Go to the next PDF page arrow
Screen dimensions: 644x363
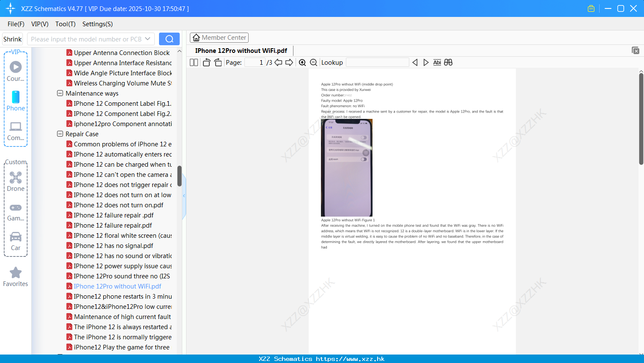click(289, 63)
